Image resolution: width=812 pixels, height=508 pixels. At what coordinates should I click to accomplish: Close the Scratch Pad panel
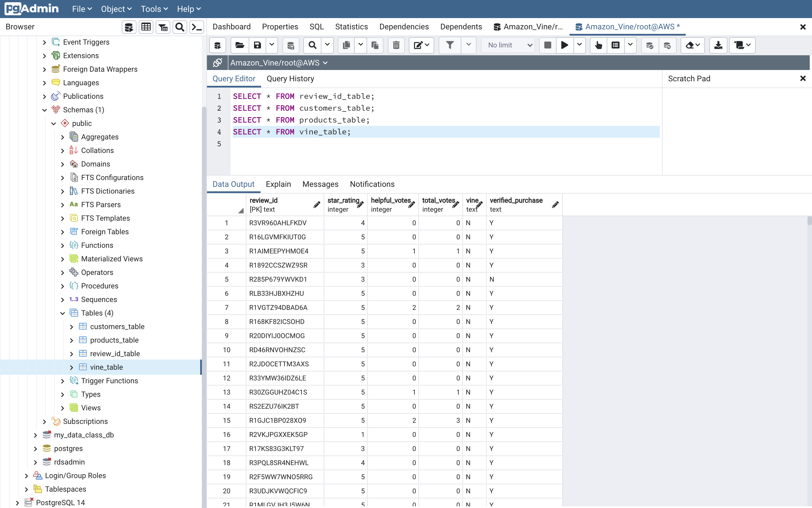tap(803, 79)
